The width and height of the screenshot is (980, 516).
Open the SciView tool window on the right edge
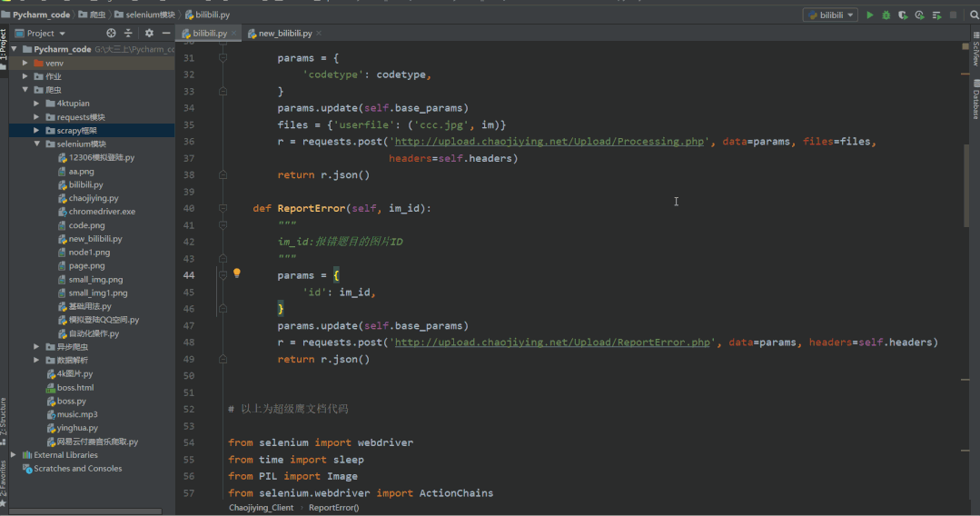(x=975, y=51)
